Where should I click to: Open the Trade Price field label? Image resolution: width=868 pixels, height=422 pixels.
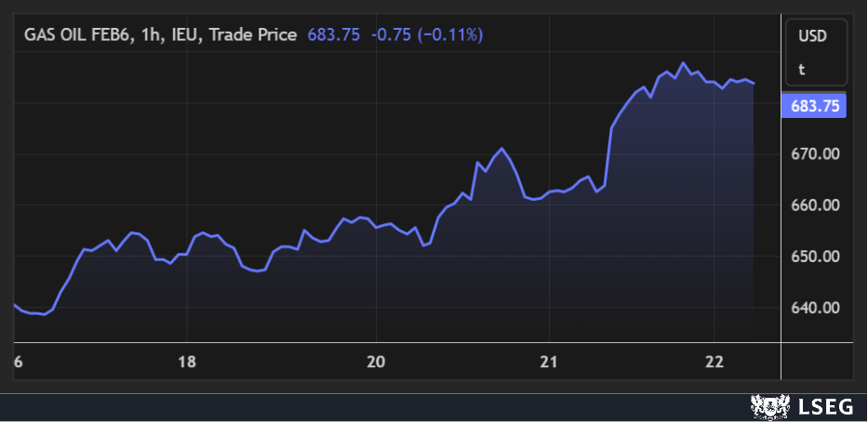click(x=253, y=34)
